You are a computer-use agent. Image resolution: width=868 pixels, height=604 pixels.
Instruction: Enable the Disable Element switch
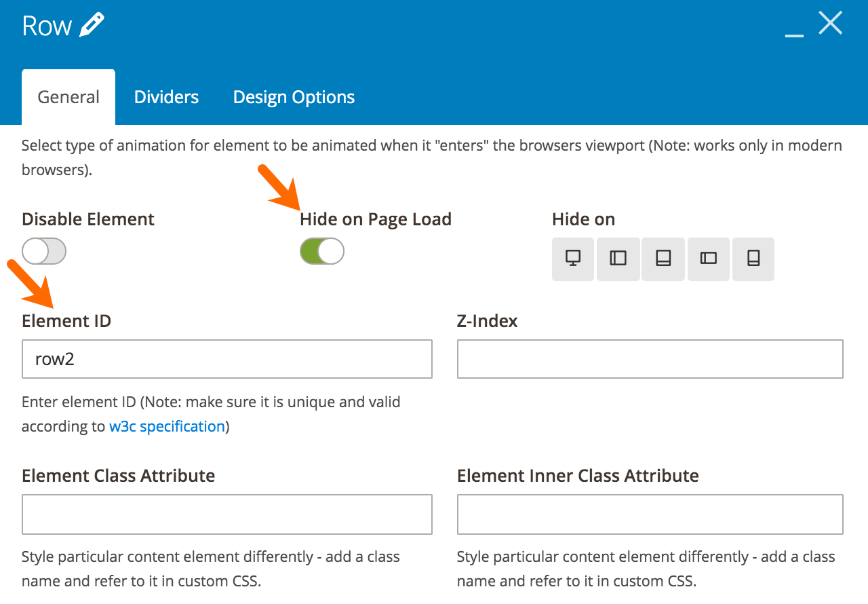pos(43,250)
